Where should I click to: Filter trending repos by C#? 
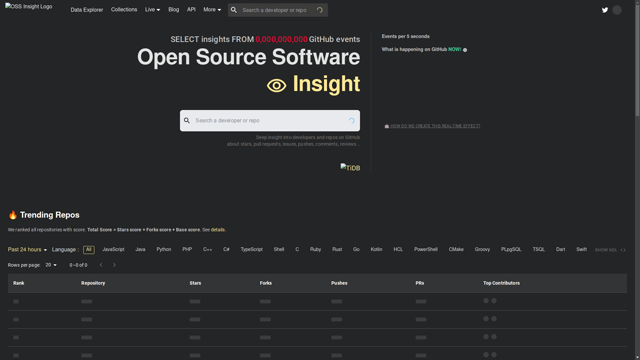tap(226, 249)
